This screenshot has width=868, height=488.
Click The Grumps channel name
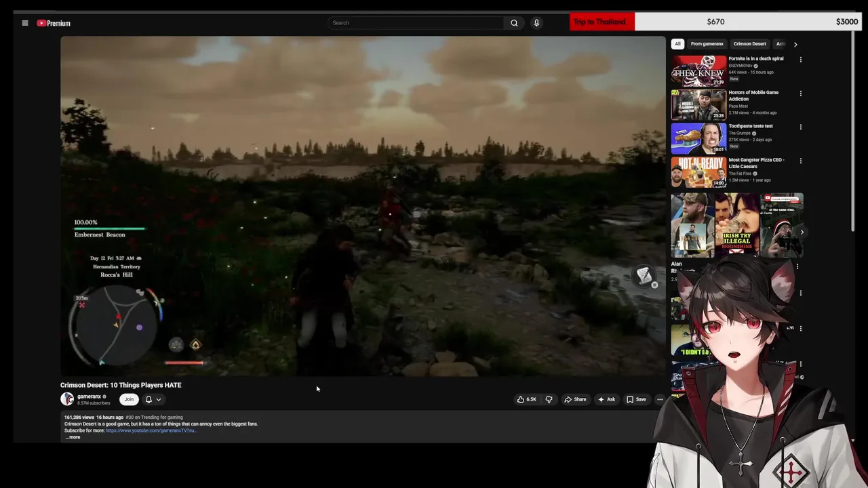[740, 133]
